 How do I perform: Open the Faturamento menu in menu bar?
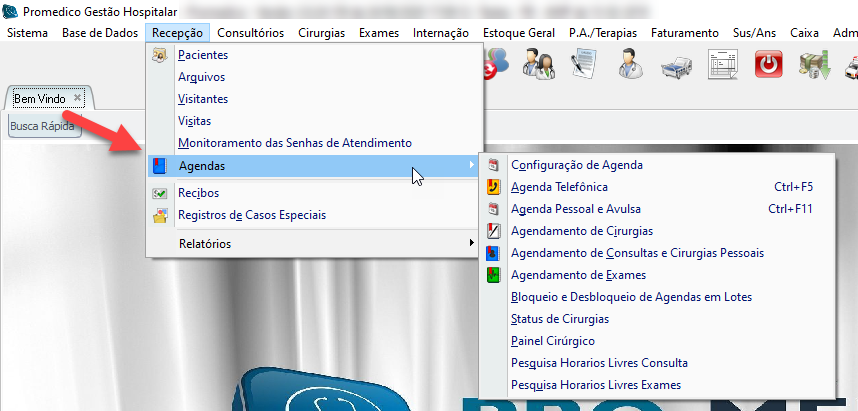tap(684, 33)
